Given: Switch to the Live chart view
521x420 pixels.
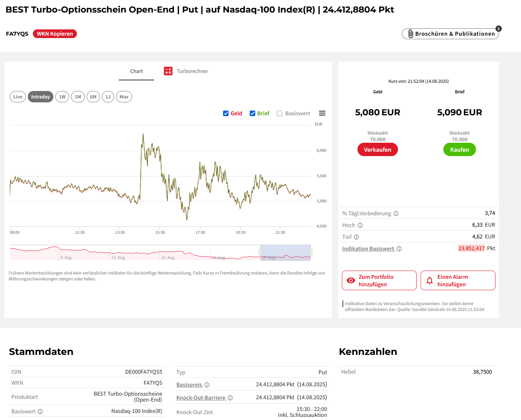Looking at the screenshot, I should [18, 97].
